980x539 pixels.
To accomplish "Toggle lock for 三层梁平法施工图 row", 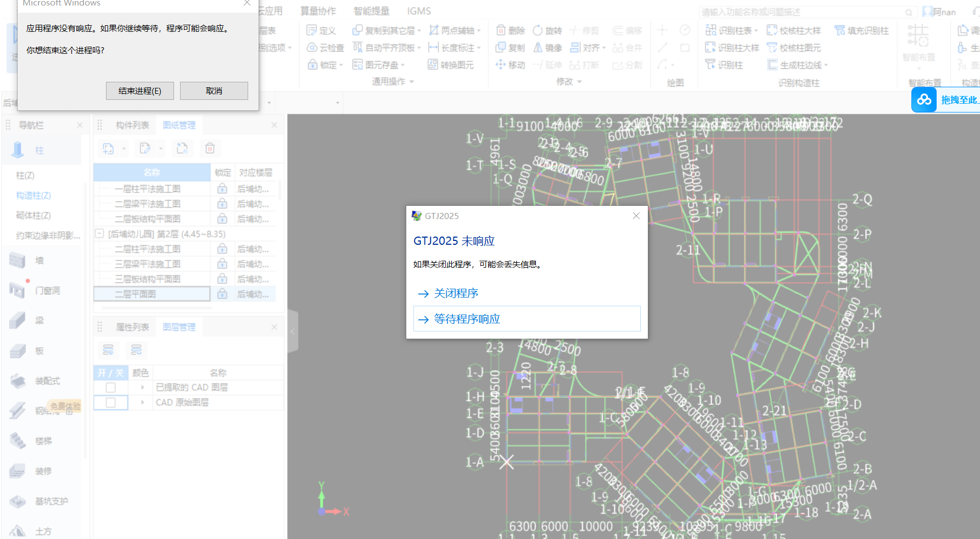I will pyautogui.click(x=222, y=264).
